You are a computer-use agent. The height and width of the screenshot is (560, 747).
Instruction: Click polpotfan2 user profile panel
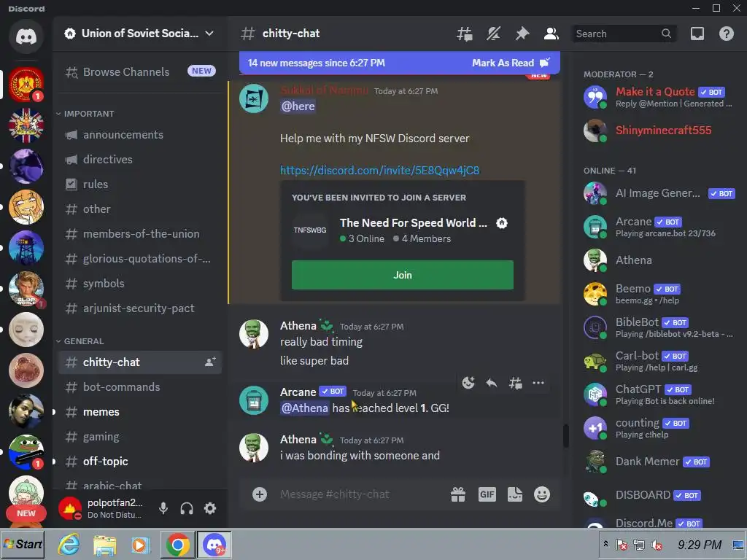point(101,508)
